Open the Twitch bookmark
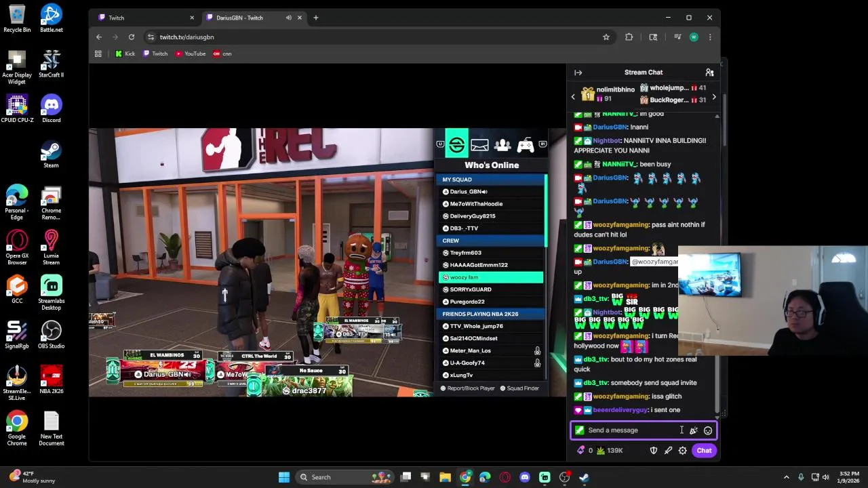Viewport: 868px width, 488px height. (155, 54)
